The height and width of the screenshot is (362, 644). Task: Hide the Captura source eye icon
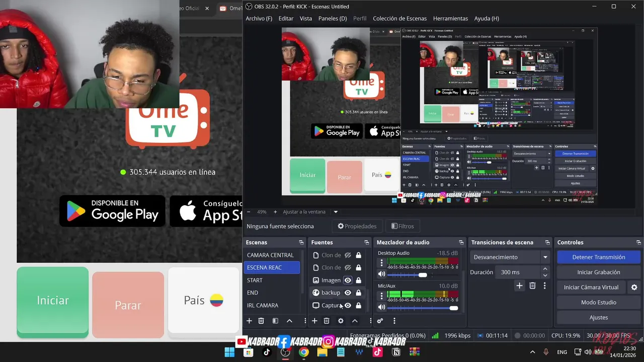pyautogui.click(x=348, y=305)
